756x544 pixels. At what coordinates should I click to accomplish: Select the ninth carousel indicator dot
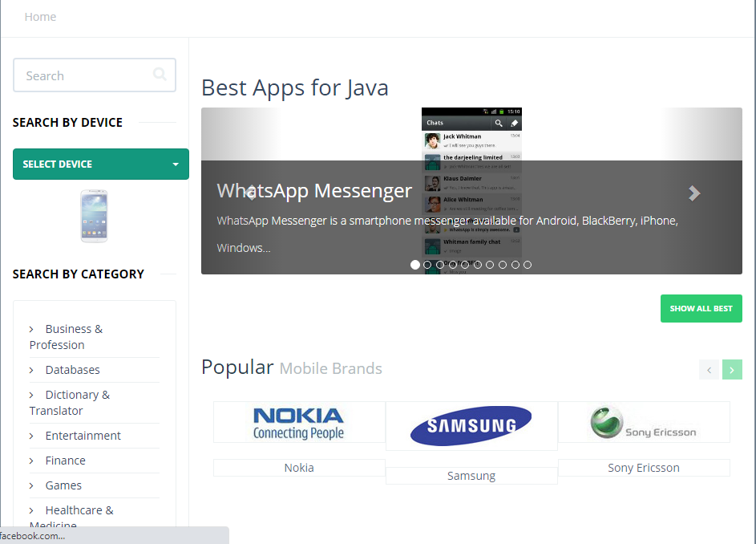515,265
